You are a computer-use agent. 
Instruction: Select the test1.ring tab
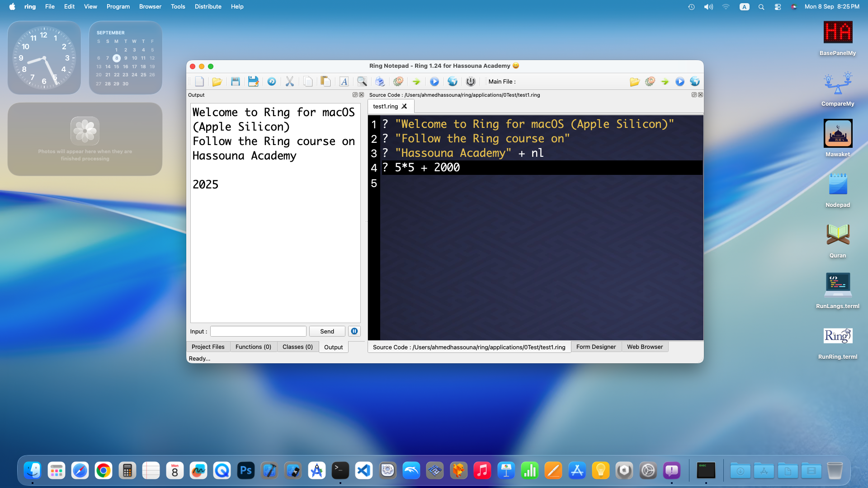385,106
